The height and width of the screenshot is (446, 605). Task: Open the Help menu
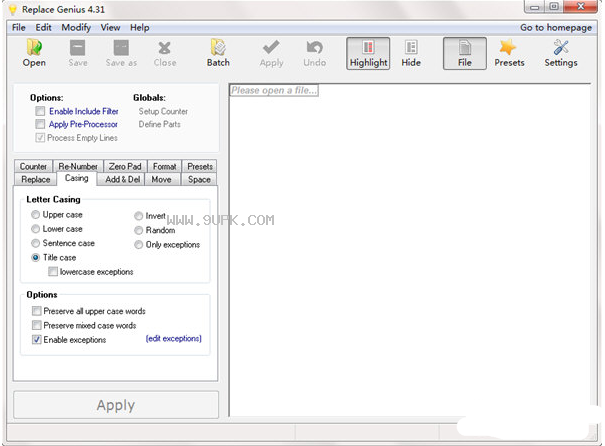(139, 27)
